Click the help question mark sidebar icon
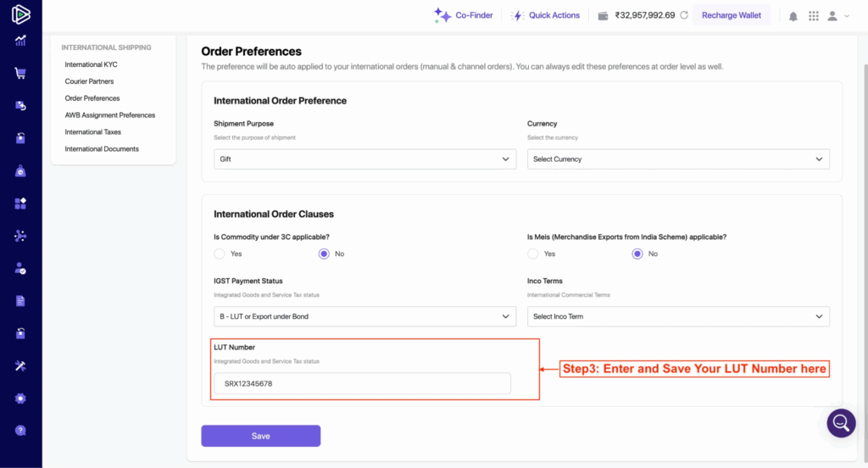The image size is (868, 468). (x=20, y=430)
